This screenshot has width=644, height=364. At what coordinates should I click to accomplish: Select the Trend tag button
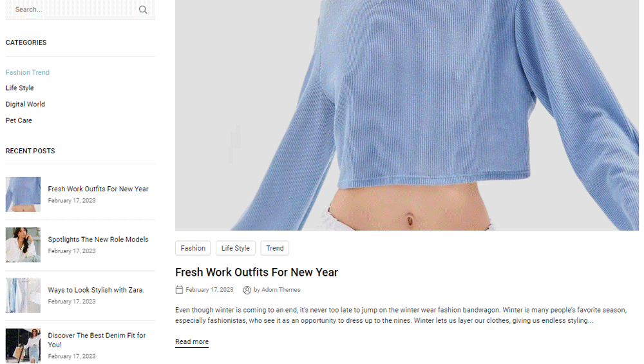[275, 248]
